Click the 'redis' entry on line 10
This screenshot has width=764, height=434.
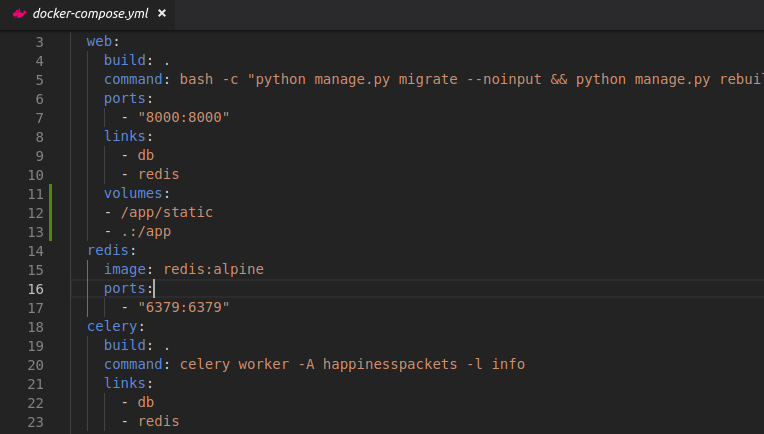[x=158, y=174]
